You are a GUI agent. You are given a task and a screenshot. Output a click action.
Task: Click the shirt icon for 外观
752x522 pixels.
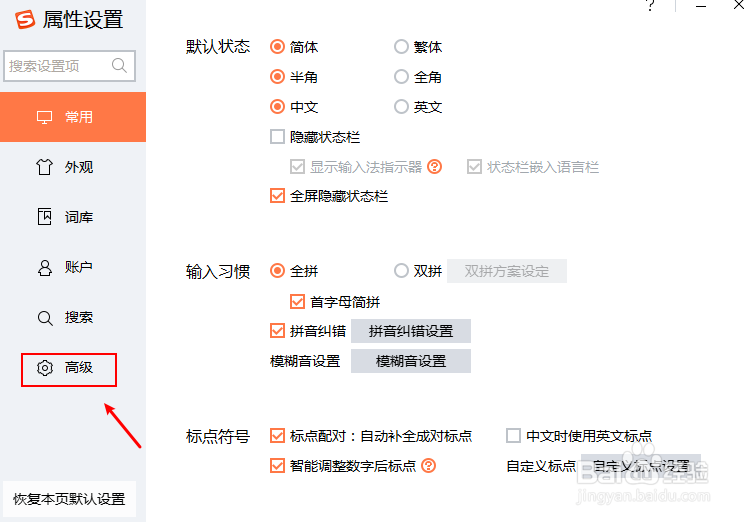(45, 167)
